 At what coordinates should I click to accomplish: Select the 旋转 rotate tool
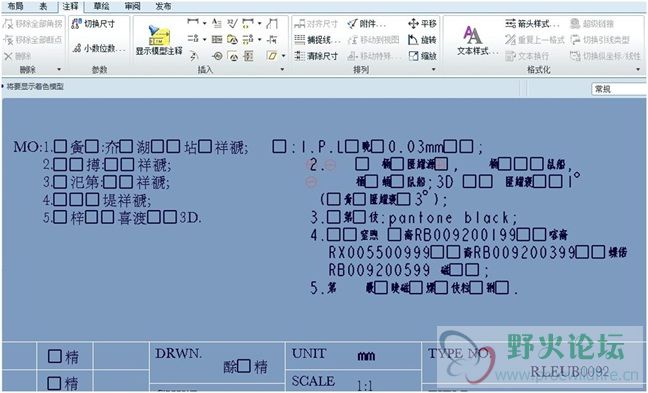click(x=422, y=40)
